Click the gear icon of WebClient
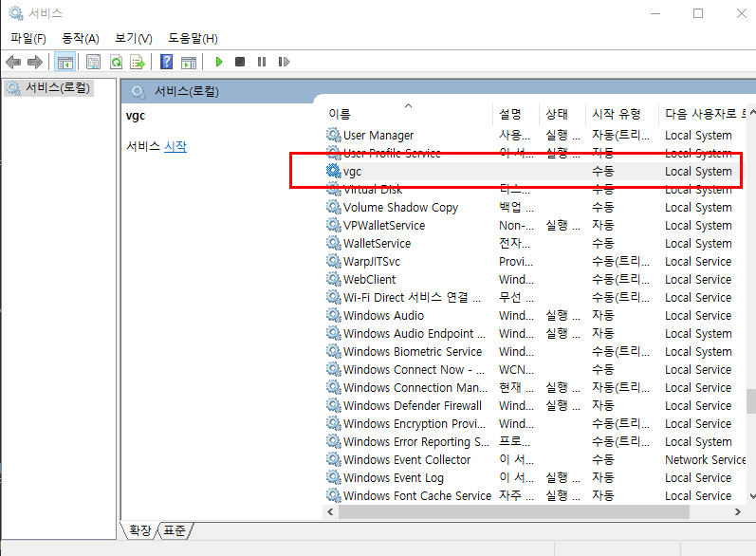 [x=334, y=279]
